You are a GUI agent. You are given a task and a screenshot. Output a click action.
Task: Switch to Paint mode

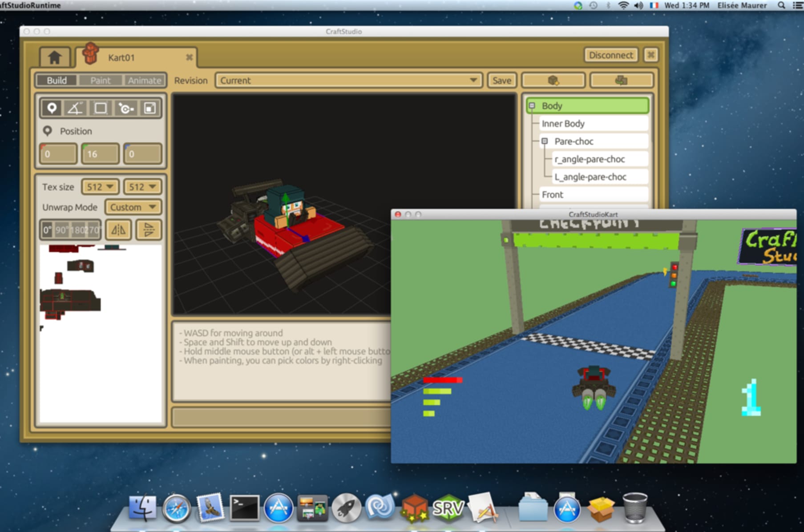(100, 81)
